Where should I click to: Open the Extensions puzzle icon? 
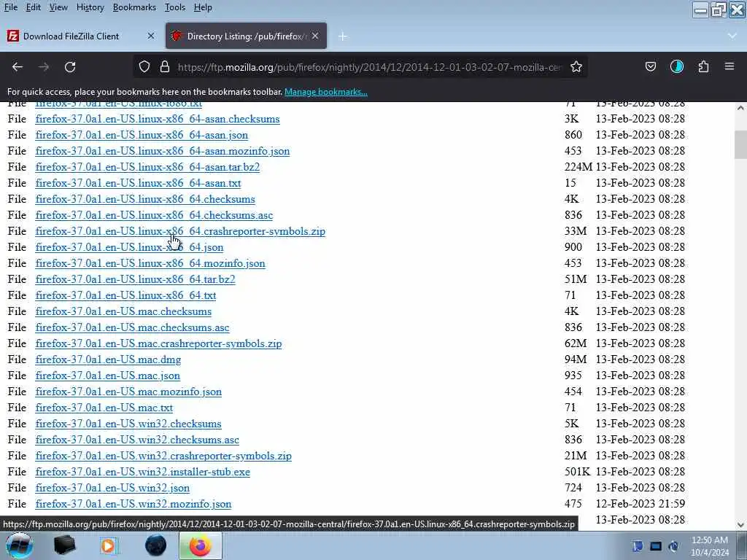tap(704, 67)
